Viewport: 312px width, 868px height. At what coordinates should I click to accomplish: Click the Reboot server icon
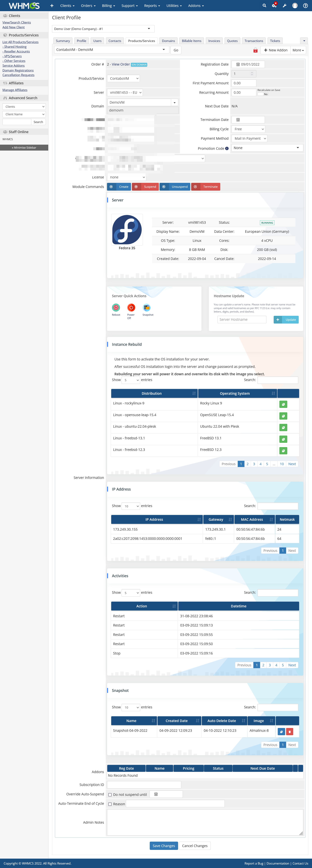pos(116,307)
